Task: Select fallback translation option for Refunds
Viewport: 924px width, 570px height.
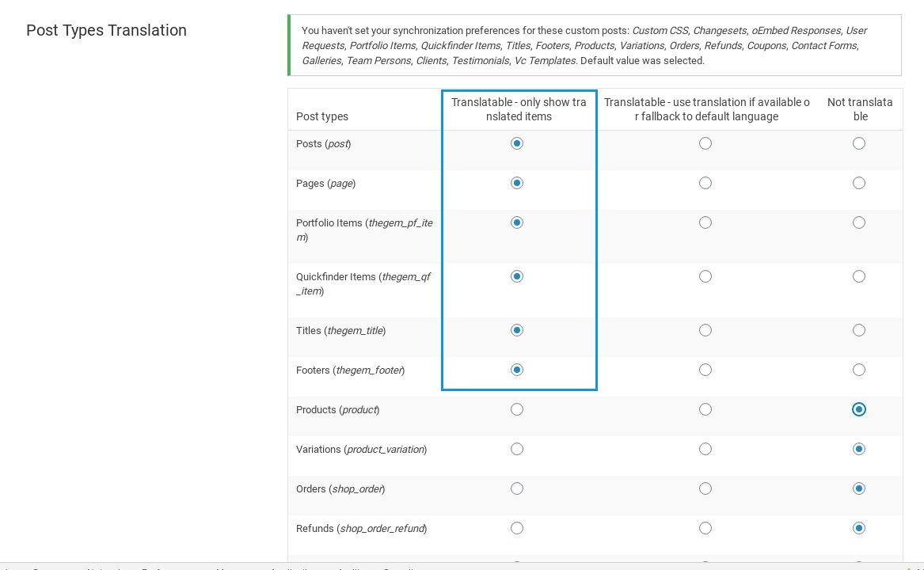Action: (705, 528)
